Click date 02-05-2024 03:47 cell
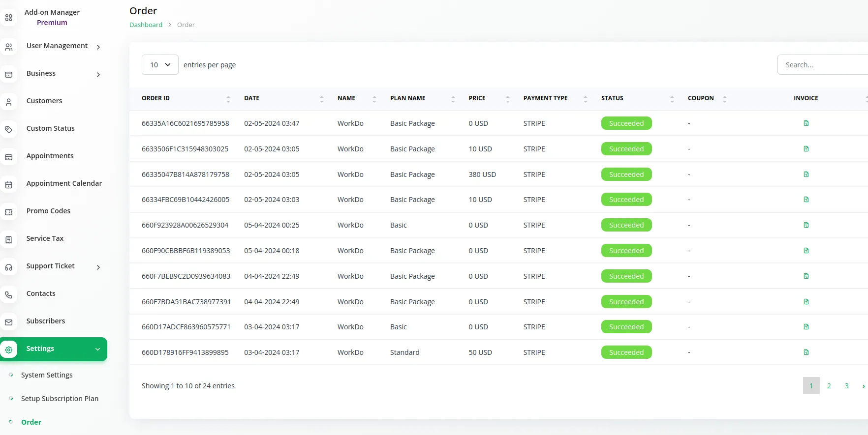 pos(272,123)
